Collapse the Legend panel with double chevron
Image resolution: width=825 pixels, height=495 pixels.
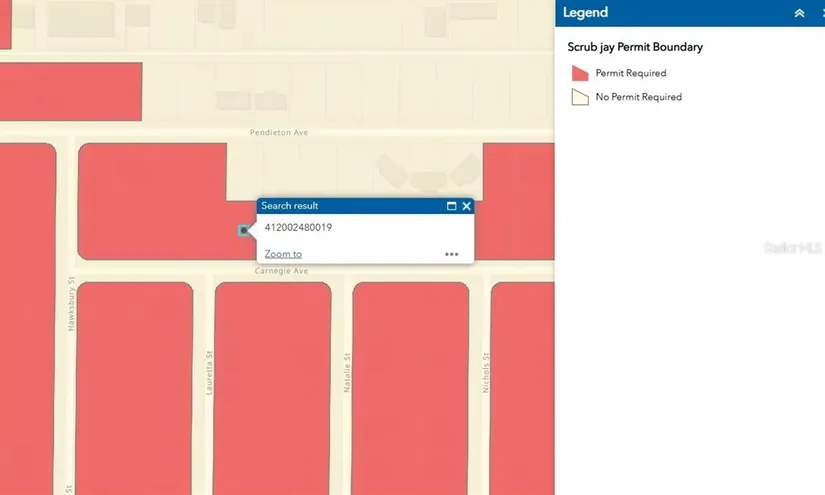[798, 13]
